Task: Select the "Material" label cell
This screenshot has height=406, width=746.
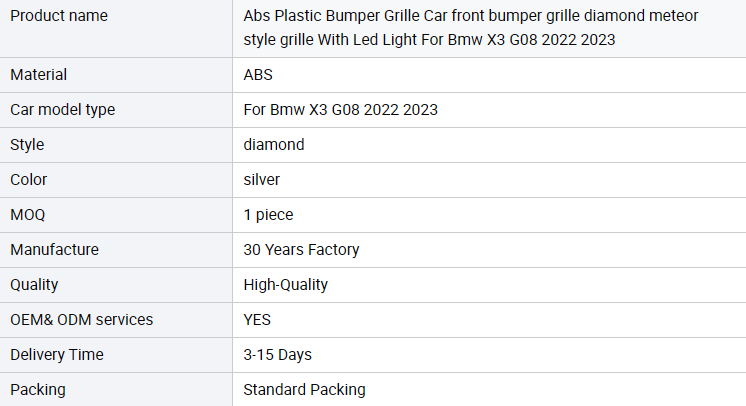Action: tap(39, 75)
